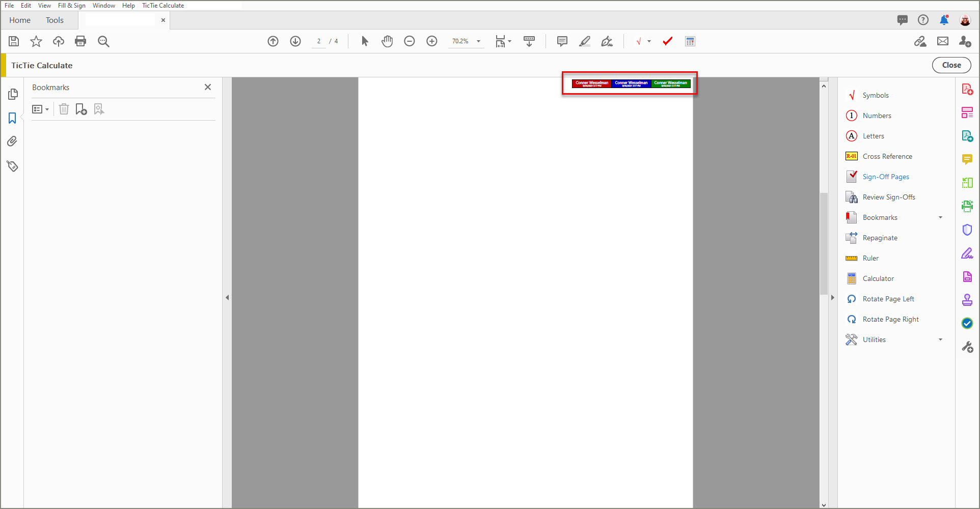Expand the Bookmarks section in TicTie panel

941,217
